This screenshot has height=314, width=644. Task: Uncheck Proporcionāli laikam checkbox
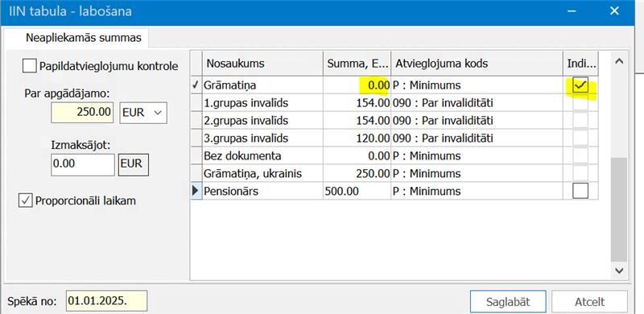26,201
